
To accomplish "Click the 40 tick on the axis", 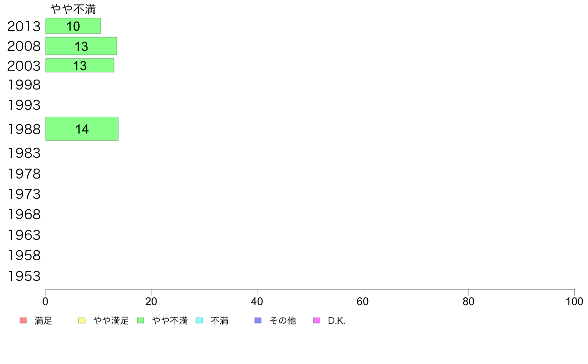I will coord(257,301).
